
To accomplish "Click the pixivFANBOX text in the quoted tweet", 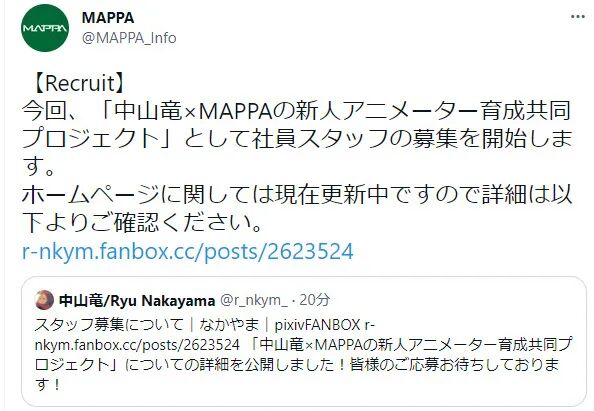I will click(x=317, y=325).
